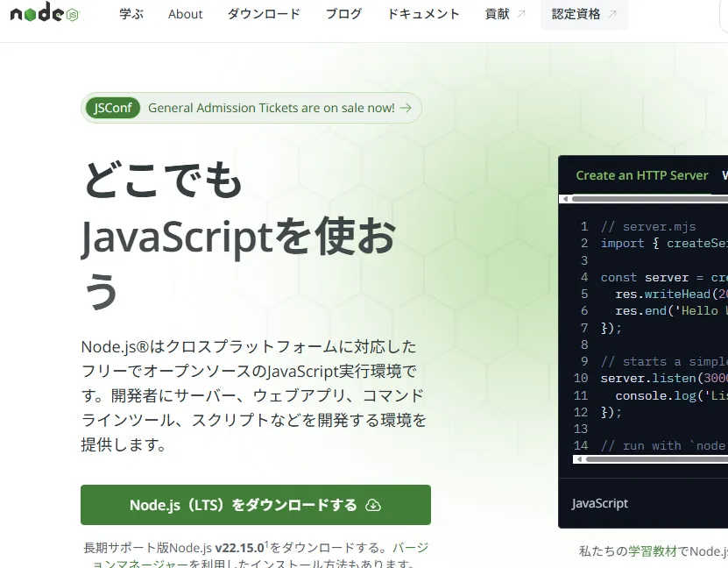Image resolution: width=728 pixels, height=568 pixels.
Task: Open 学ぶ in the navigation bar
Action: point(131,14)
